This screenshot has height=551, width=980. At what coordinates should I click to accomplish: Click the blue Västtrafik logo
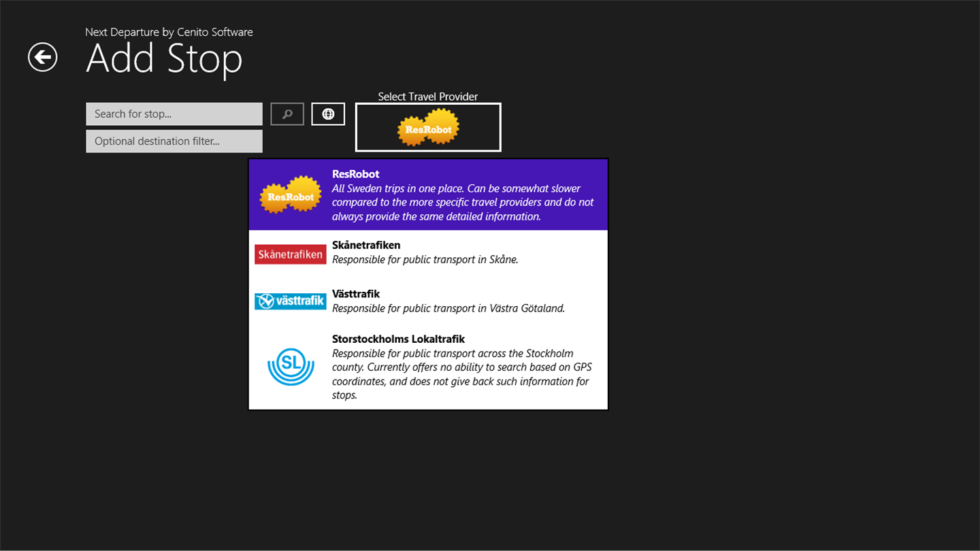point(291,301)
